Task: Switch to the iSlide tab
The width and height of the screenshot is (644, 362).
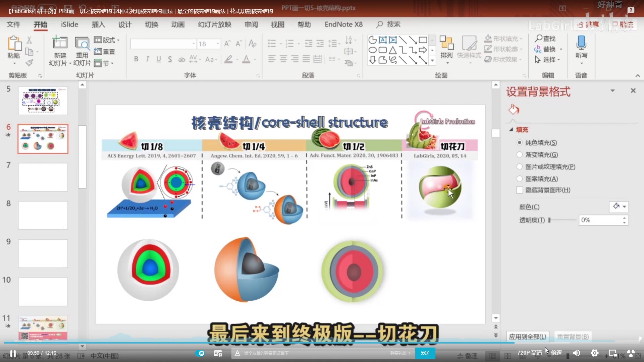Action: click(x=69, y=24)
